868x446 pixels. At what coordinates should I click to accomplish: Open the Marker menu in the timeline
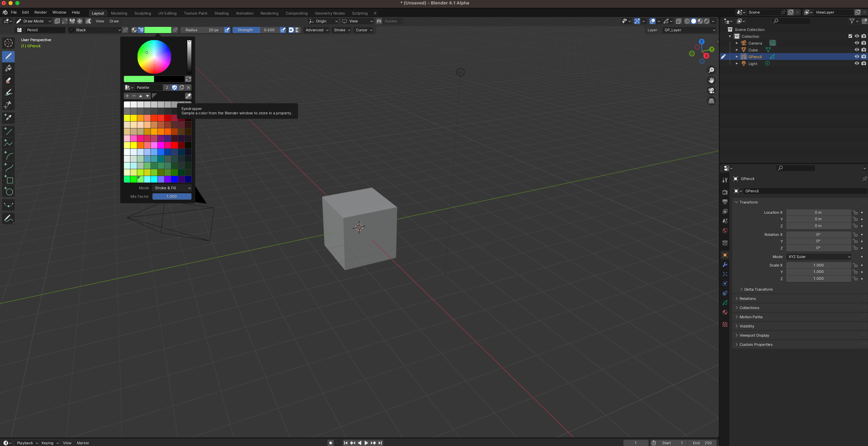click(x=83, y=443)
